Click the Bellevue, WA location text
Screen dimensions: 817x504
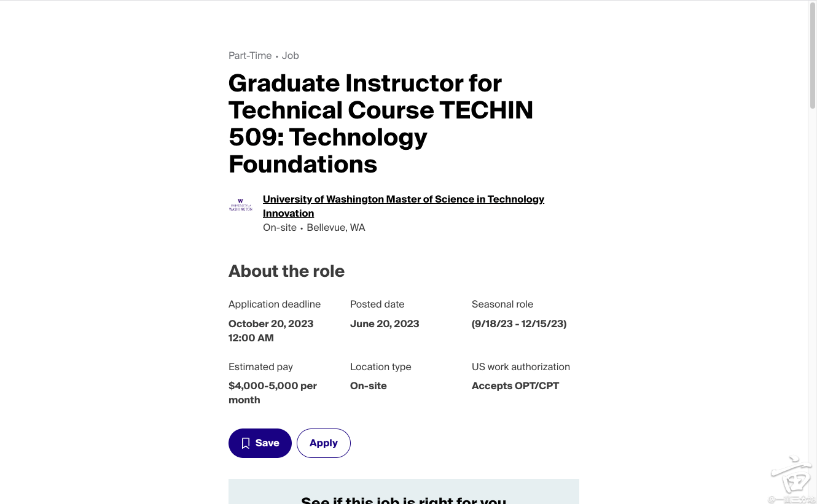[336, 227]
